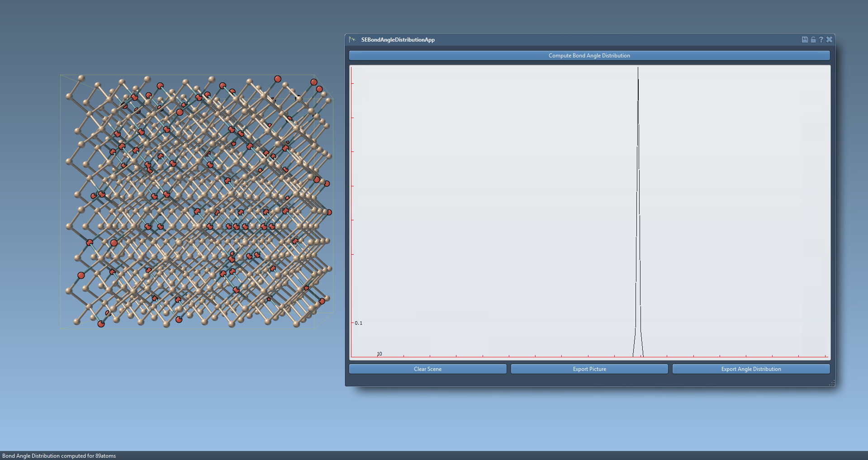Click the save floppy disk icon
Screen dimensions: 868x460
[x=805, y=40]
